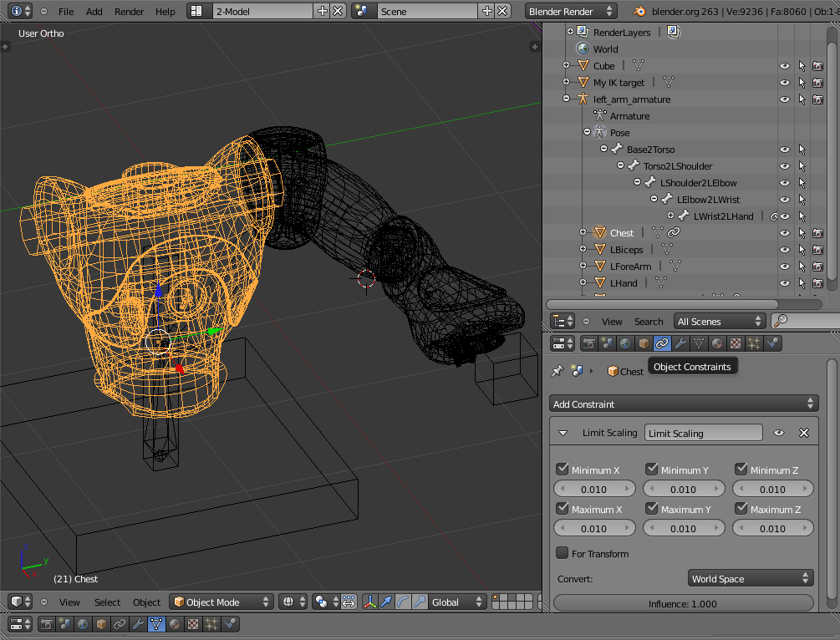The image size is (840, 640).
Task: Open the All Scenes outliner display dropdown
Action: tap(719, 322)
